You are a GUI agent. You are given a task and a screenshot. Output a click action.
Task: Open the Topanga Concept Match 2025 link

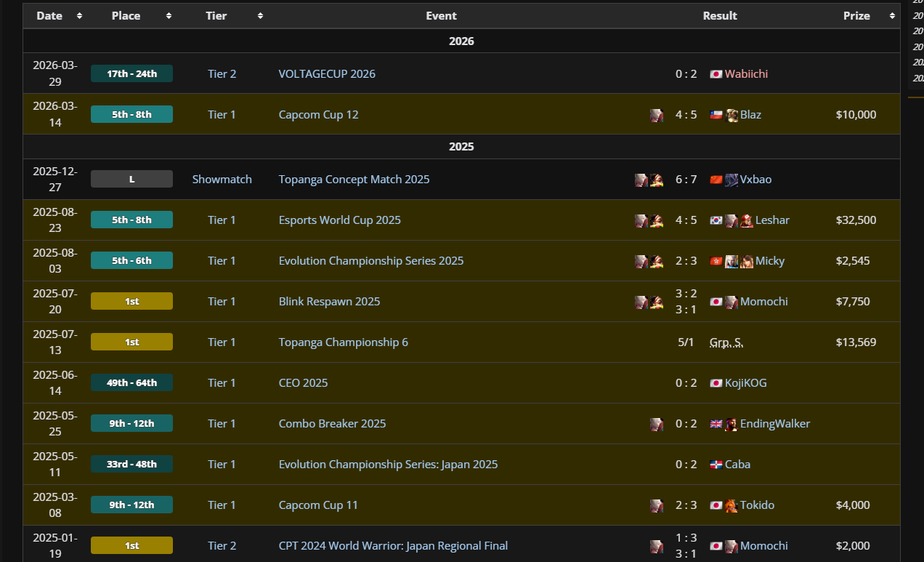(354, 180)
